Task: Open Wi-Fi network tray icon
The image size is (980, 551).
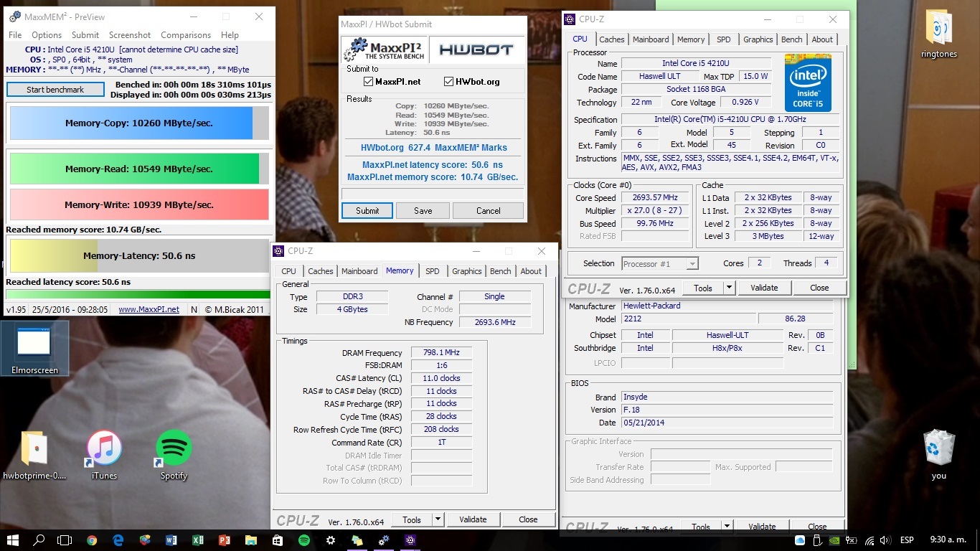Action: pos(870,540)
